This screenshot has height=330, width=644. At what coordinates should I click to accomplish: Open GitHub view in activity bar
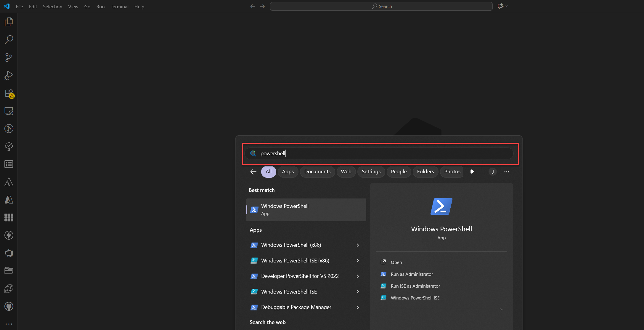9,306
